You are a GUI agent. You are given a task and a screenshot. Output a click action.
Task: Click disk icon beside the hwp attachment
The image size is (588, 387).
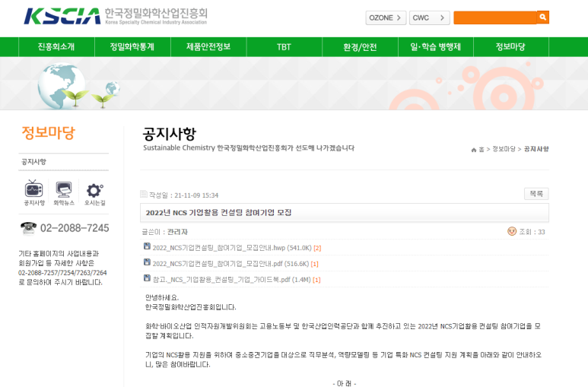(x=147, y=246)
